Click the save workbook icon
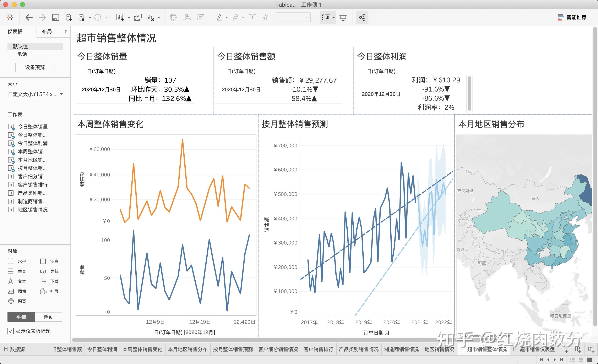Viewport: 598px width, 364px height. [56, 17]
